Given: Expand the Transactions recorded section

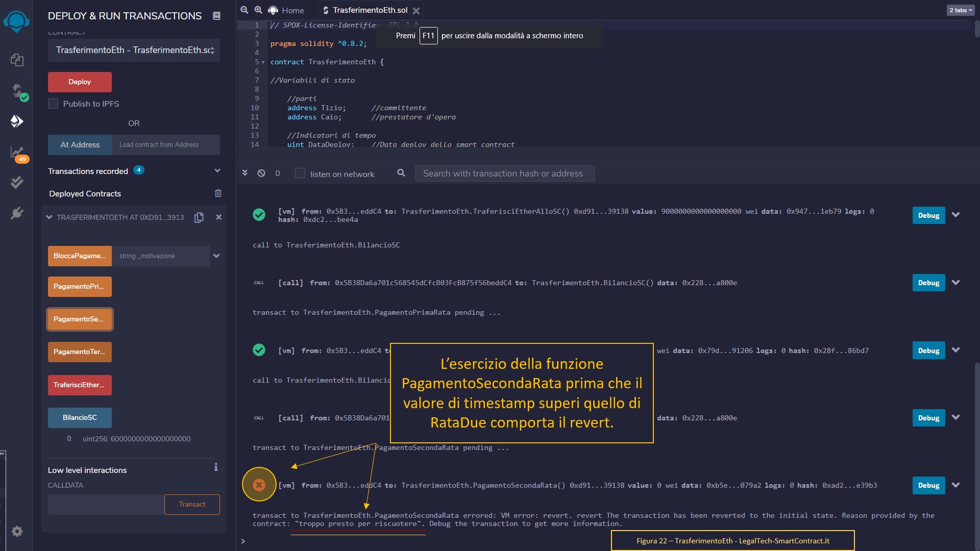Looking at the screenshot, I should [x=217, y=170].
